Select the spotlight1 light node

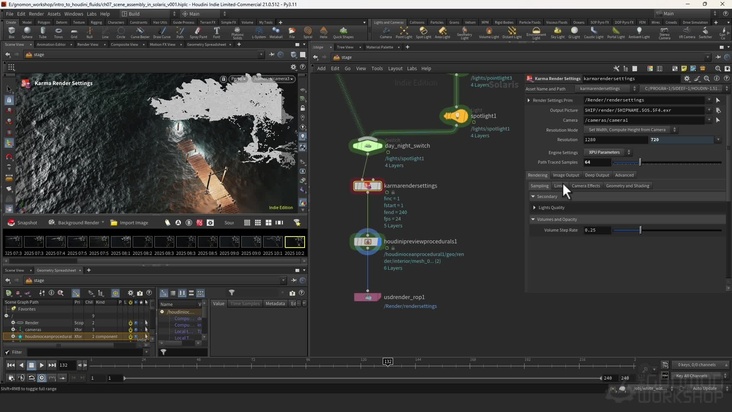tap(456, 116)
